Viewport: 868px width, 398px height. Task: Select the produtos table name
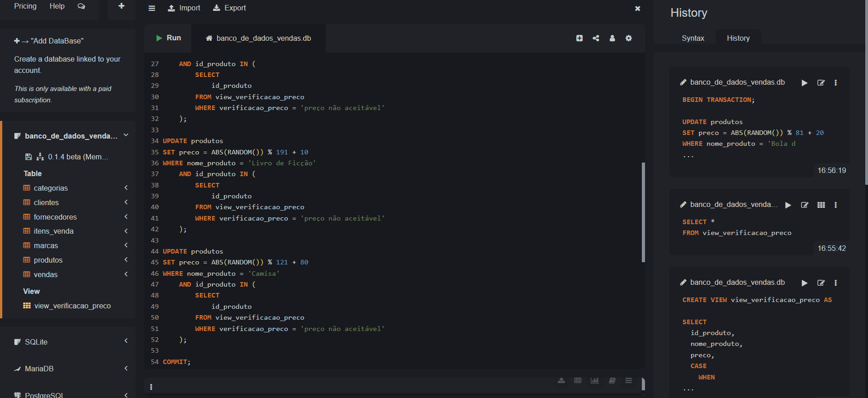click(x=48, y=260)
